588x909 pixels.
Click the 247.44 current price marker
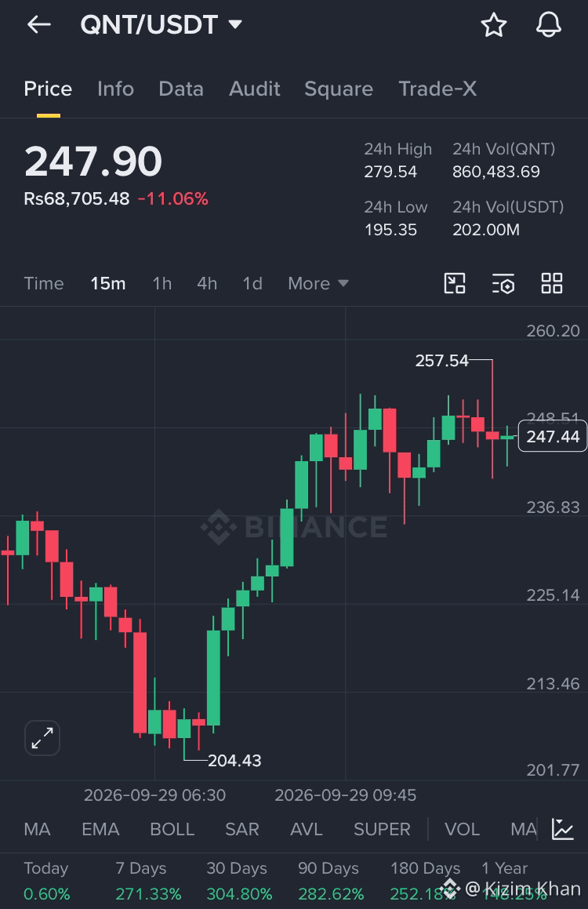click(x=552, y=437)
